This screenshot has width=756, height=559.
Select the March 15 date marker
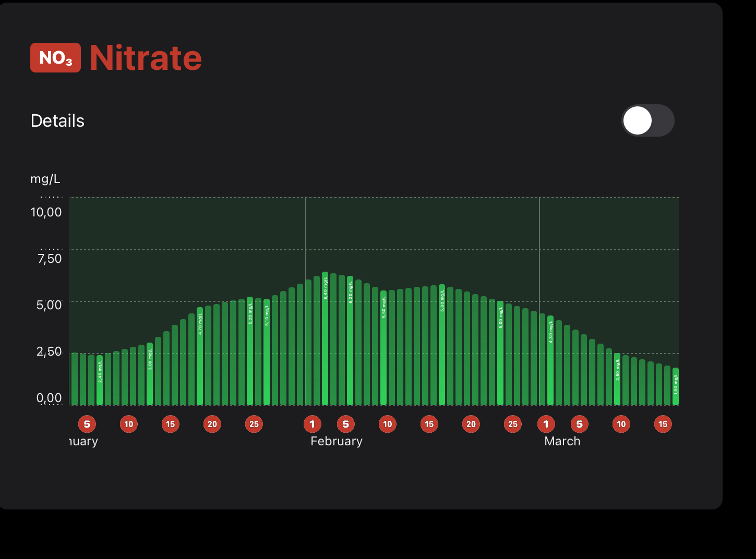coord(663,424)
